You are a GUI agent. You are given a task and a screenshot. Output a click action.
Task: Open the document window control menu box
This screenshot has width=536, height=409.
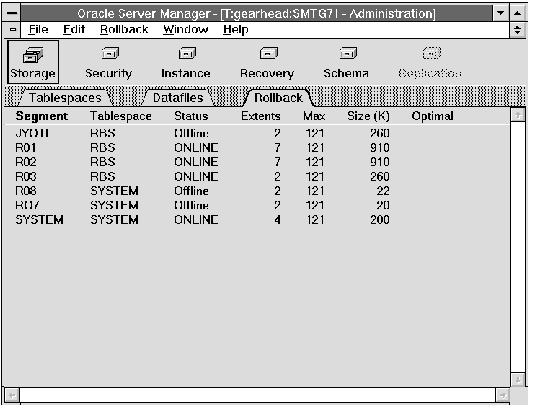[13, 30]
